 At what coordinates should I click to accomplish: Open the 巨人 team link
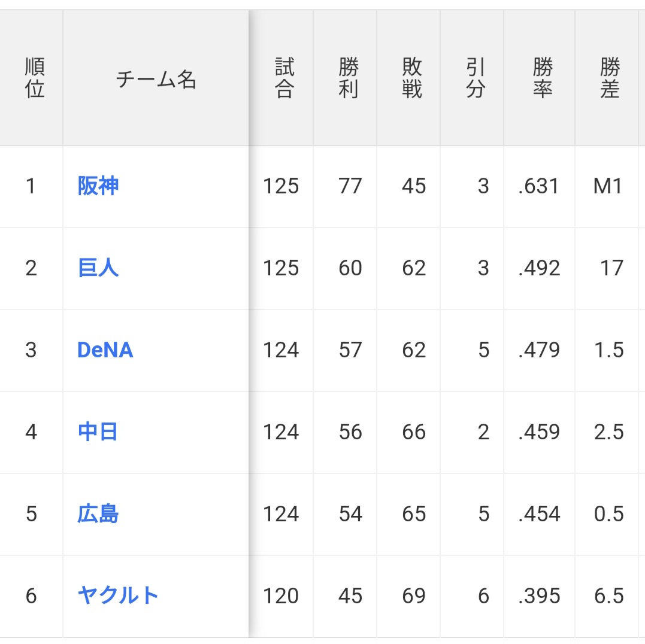[98, 268]
